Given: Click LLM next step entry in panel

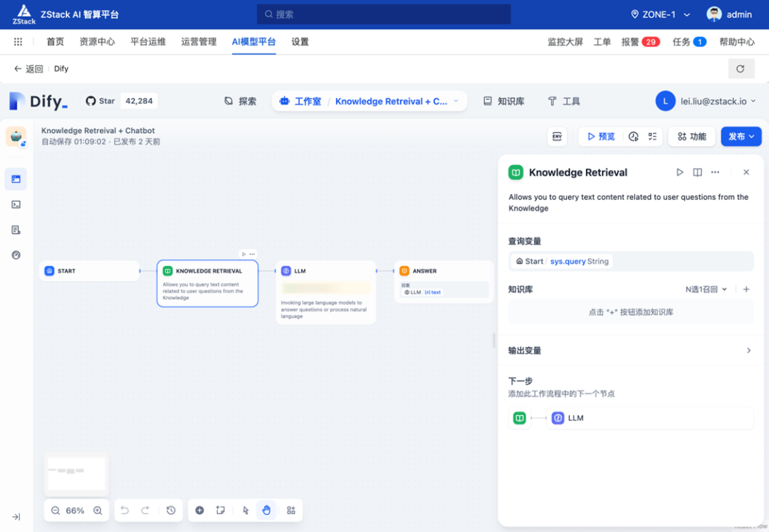Looking at the screenshot, I should (650, 418).
